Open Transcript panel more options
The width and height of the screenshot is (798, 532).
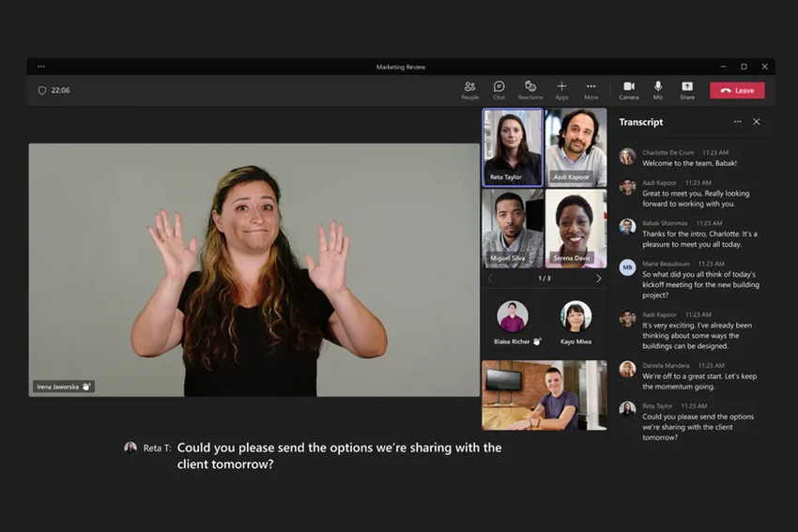(737, 122)
